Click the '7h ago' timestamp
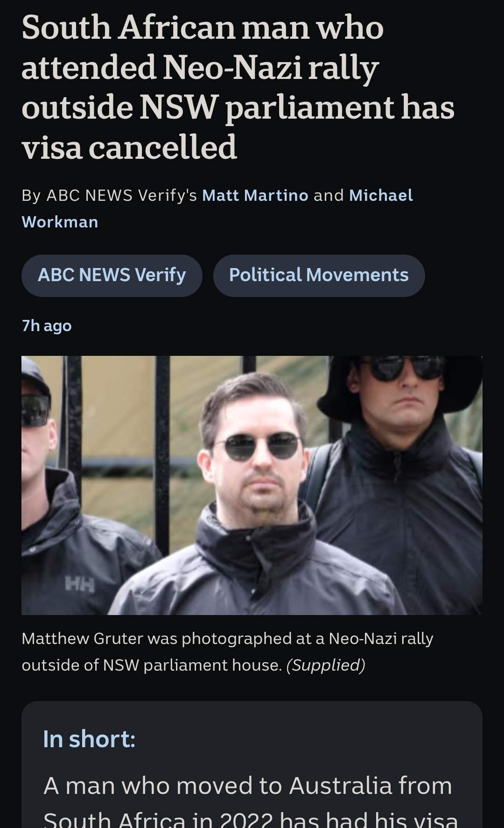 pyautogui.click(x=47, y=326)
